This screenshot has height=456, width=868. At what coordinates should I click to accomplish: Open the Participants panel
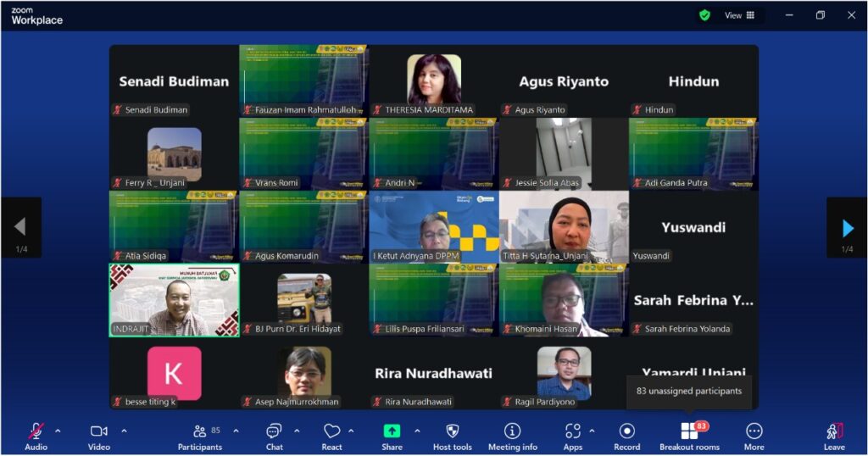click(199, 436)
